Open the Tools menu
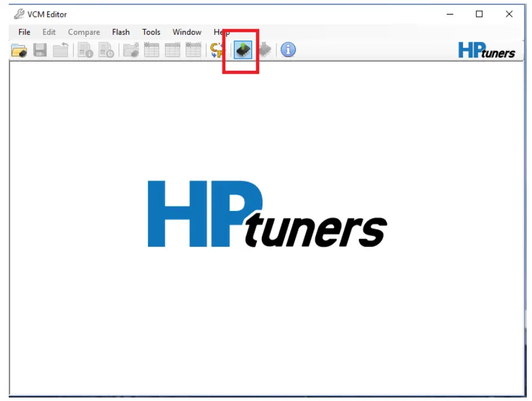 click(151, 32)
